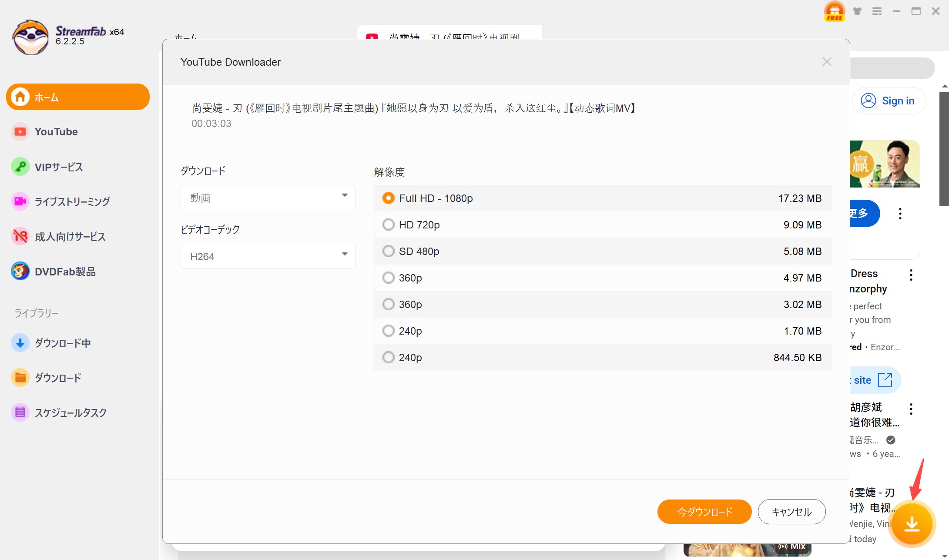
Task: Click the adult services 18 icon
Action: (20, 236)
